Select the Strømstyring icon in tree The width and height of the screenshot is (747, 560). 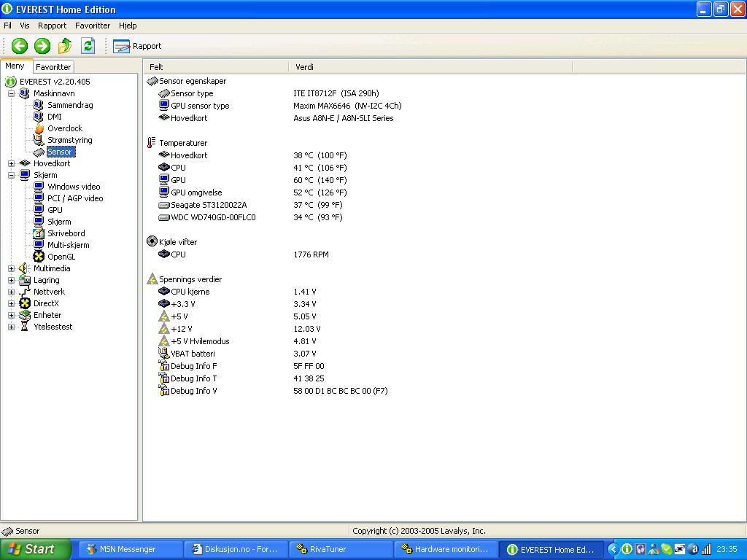pos(39,140)
